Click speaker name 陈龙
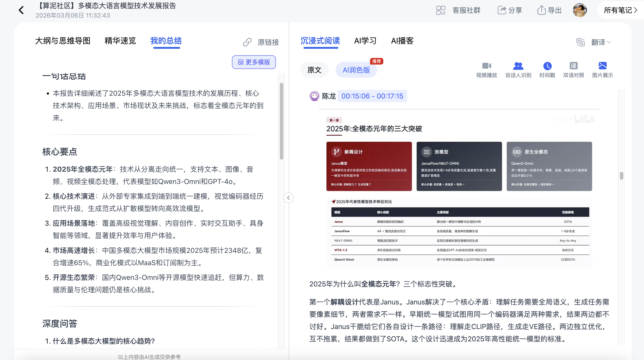Screen dimensions: 644x360 (329, 96)
